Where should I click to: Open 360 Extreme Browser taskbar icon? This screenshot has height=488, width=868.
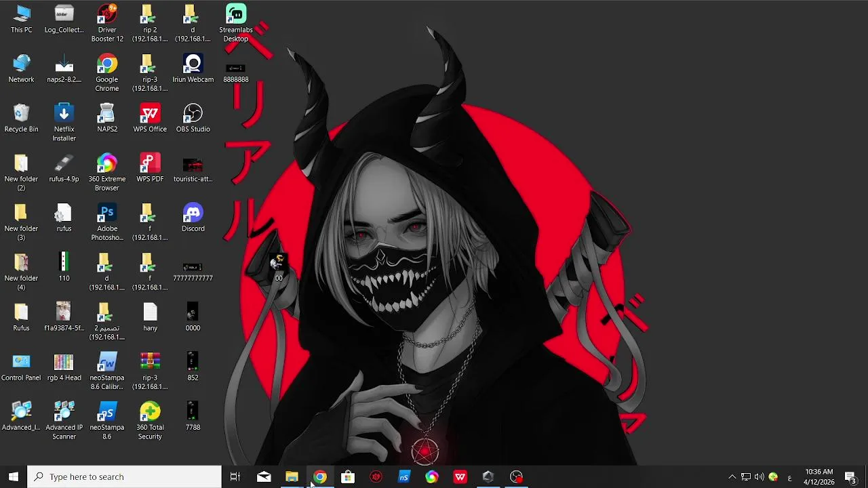[x=432, y=476]
